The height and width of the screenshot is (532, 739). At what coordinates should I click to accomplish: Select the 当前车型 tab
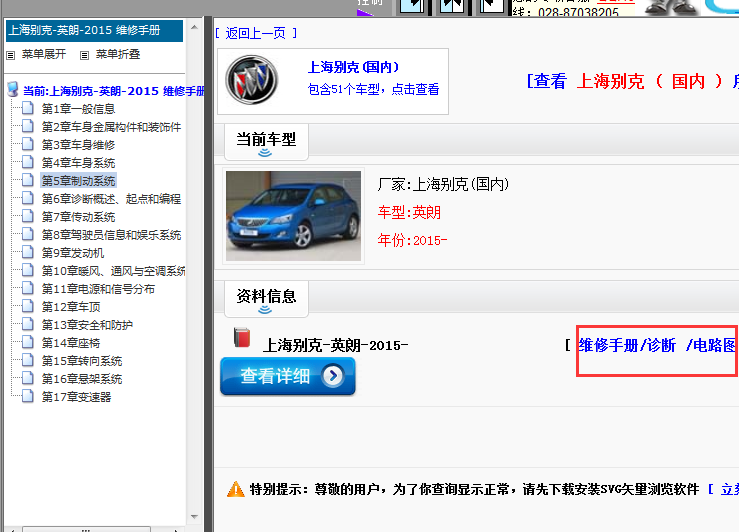pyautogui.click(x=266, y=142)
